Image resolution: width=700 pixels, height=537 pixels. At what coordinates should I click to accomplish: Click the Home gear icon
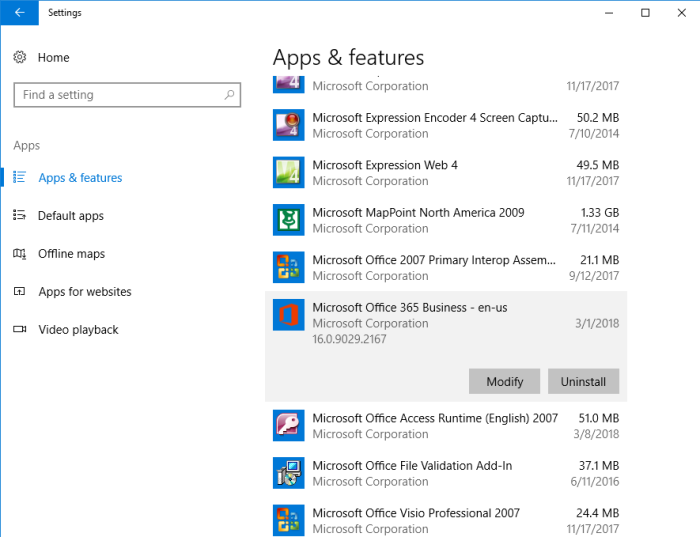pos(20,57)
